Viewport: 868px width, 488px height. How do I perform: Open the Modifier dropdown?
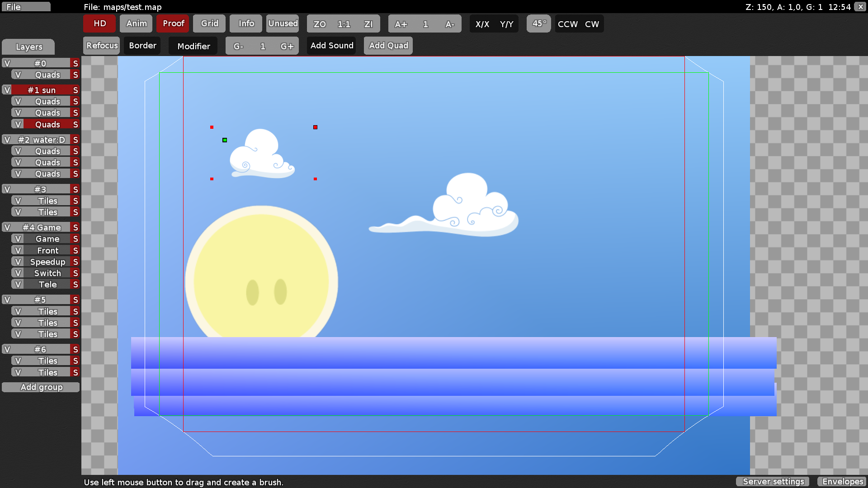[x=193, y=46]
